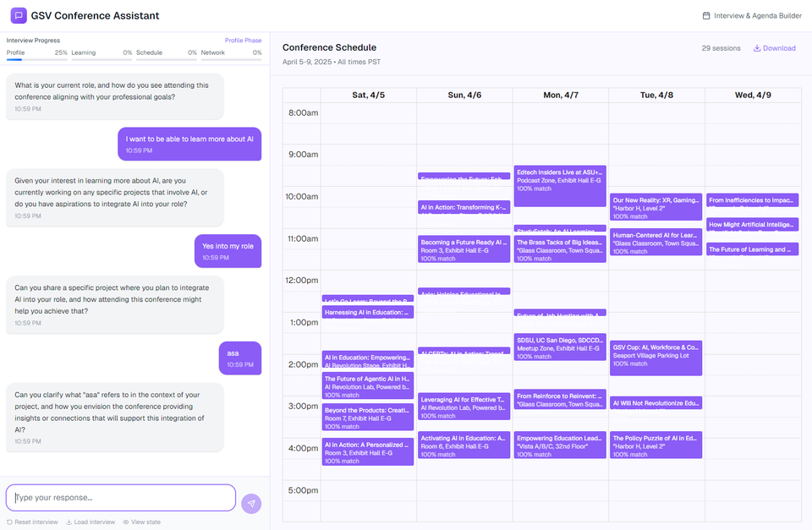Open AI in Education: Empowering session

pos(368,359)
